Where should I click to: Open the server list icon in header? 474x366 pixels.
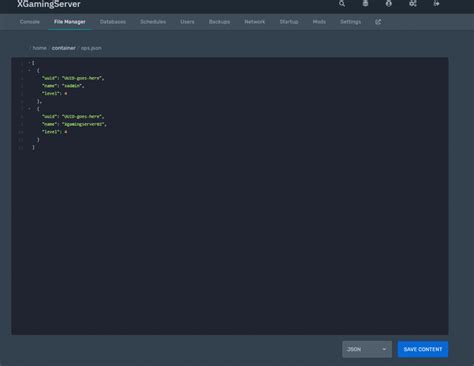pyautogui.click(x=365, y=4)
